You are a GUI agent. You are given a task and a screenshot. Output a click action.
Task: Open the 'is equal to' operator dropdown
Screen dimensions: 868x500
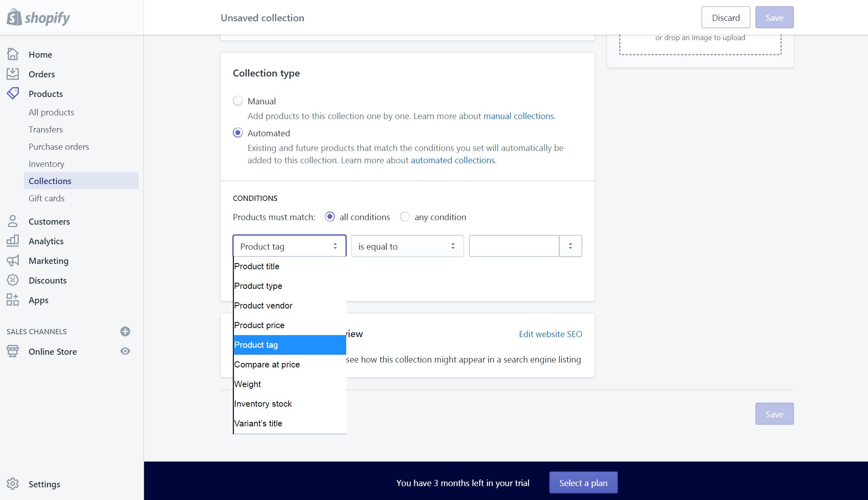pyautogui.click(x=407, y=246)
